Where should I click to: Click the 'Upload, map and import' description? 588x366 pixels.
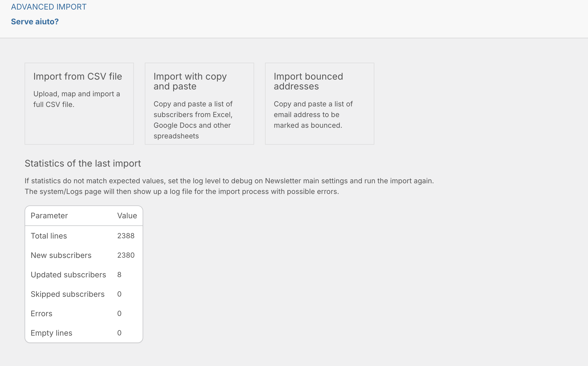coord(77,99)
